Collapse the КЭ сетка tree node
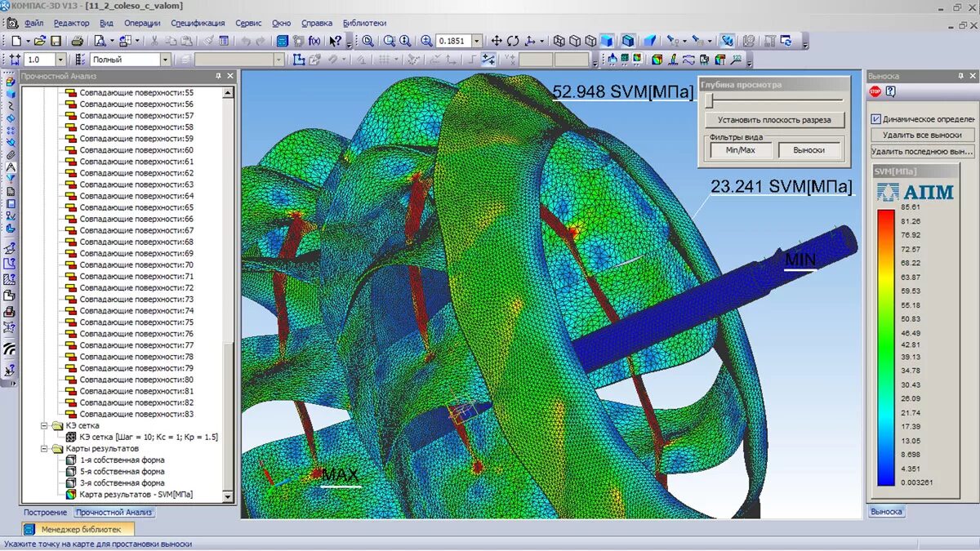 44,425
